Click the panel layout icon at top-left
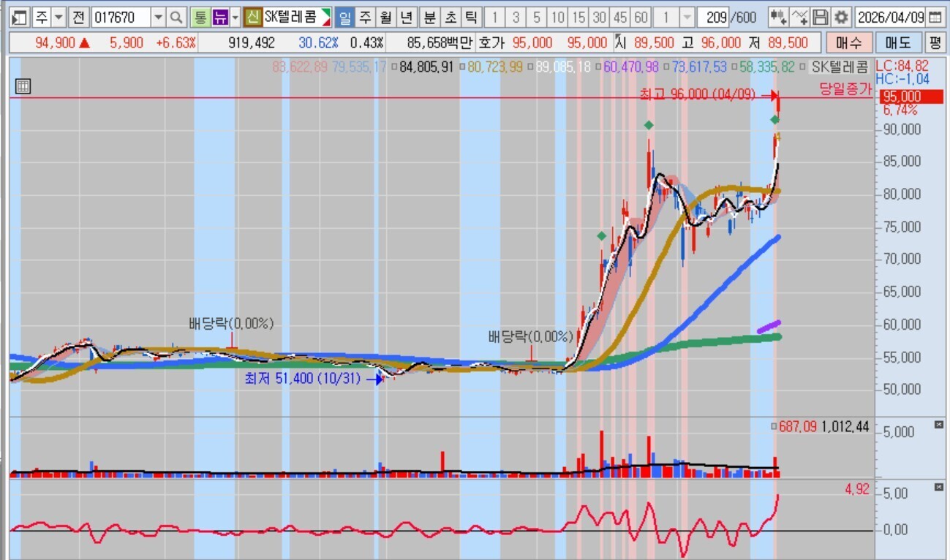 click(20, 17)
